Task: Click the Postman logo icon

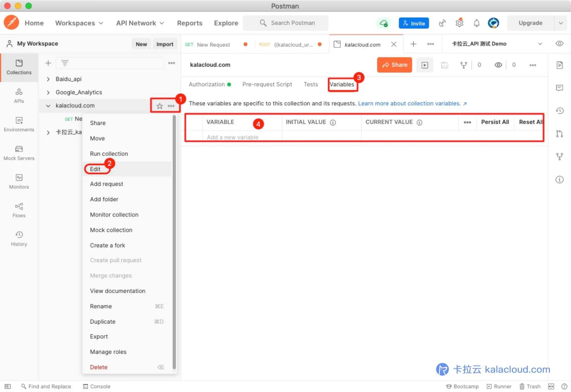Action: tap(11, 23)
